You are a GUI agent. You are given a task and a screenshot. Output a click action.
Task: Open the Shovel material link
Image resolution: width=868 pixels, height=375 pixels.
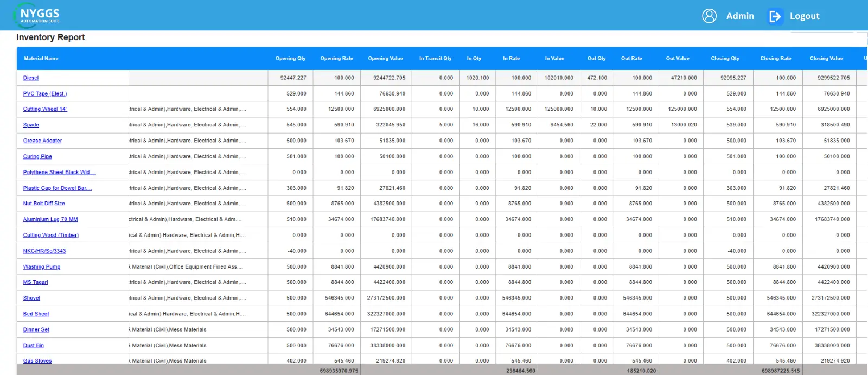tap(31, 298)
